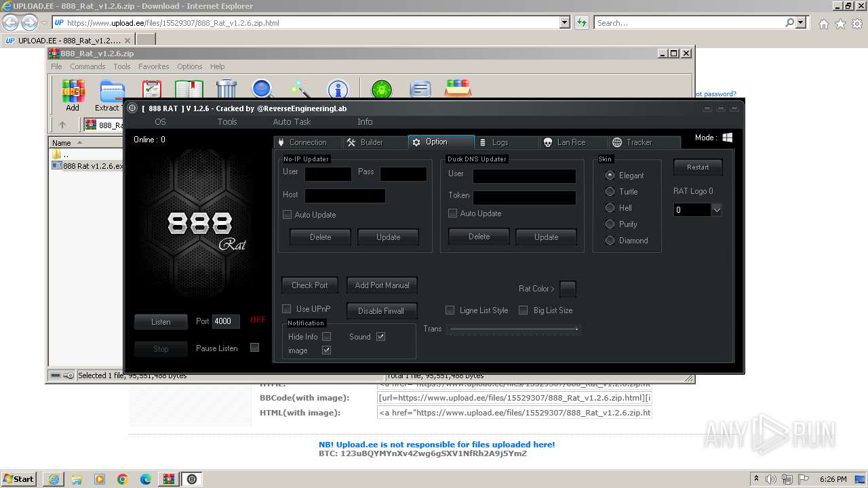Toggle image notification checkbox

(x=327, y=350)
